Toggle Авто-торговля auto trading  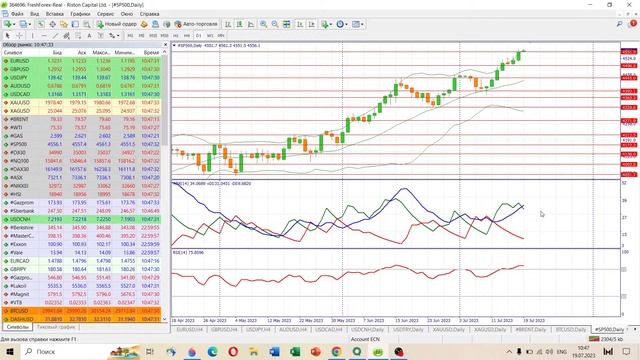tap(196, 24)
